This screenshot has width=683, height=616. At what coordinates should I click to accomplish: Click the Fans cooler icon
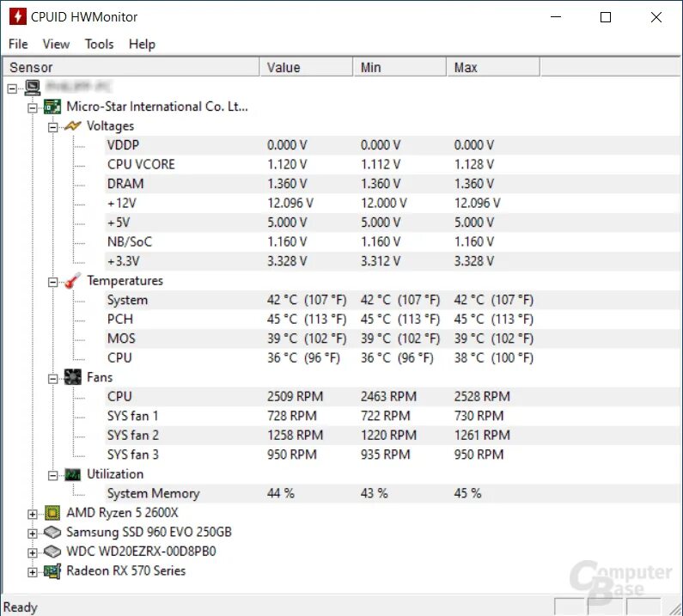click(x=72, y=377)
